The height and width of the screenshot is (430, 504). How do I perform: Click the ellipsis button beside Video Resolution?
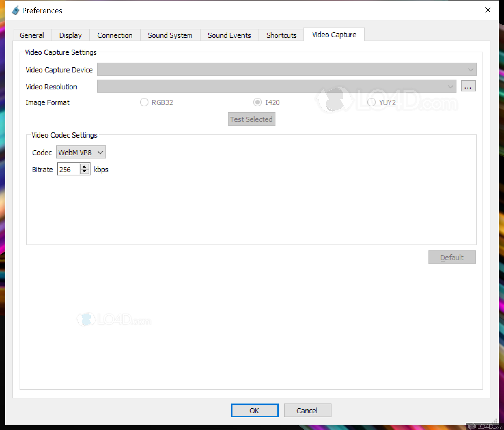point(468,86)
